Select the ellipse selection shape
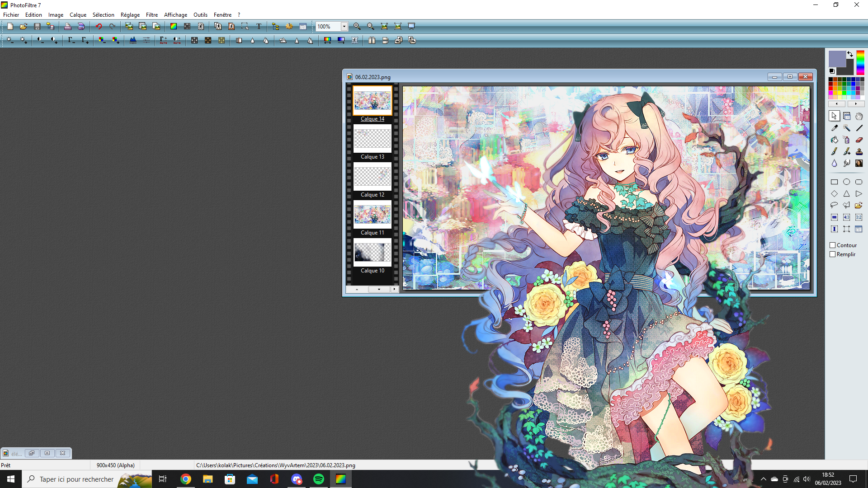The height and width of the screenshot is (488, 868). pos(847,182)
